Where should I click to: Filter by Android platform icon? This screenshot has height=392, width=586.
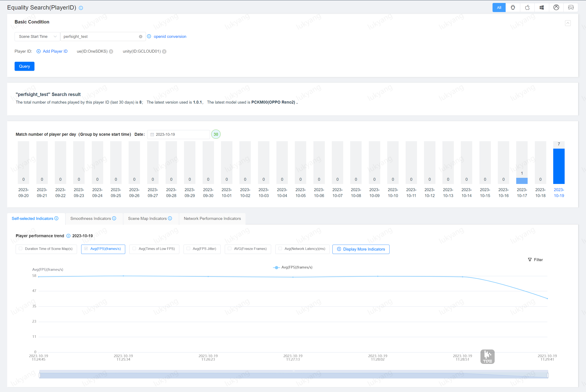(x=513, y=7)
